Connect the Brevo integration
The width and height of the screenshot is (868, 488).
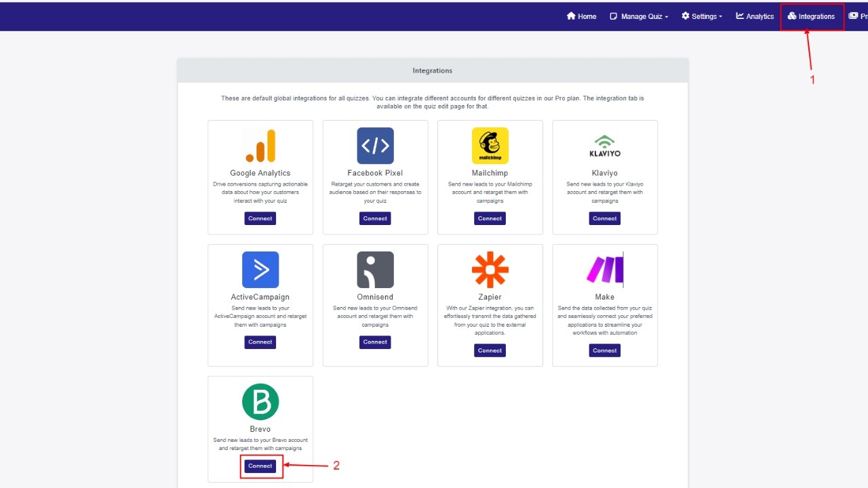click(x=260, y=466)
